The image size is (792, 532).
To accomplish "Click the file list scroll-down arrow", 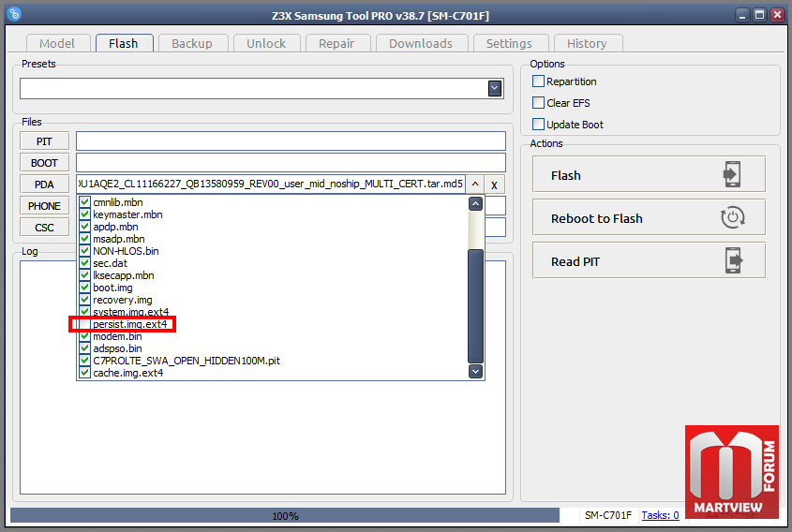I will pos(475,372).
